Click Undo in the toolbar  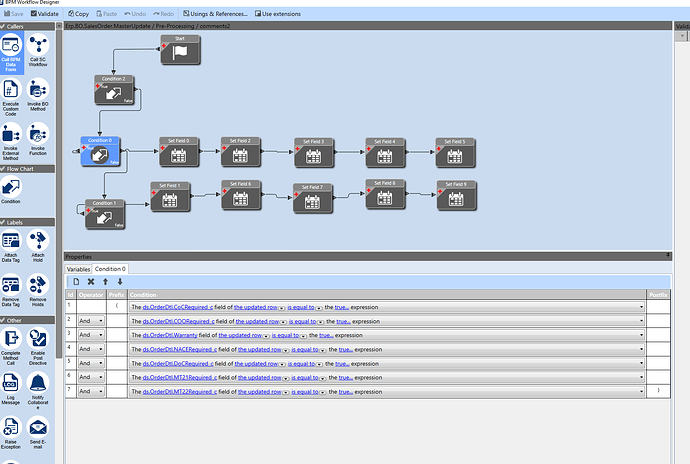pos(135,14)
